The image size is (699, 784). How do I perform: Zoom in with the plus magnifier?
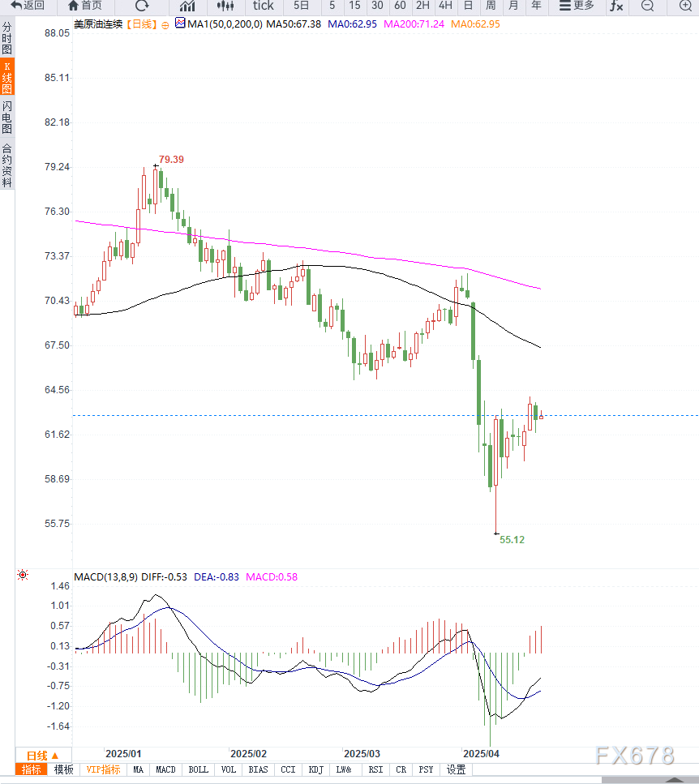click(685, 6)
